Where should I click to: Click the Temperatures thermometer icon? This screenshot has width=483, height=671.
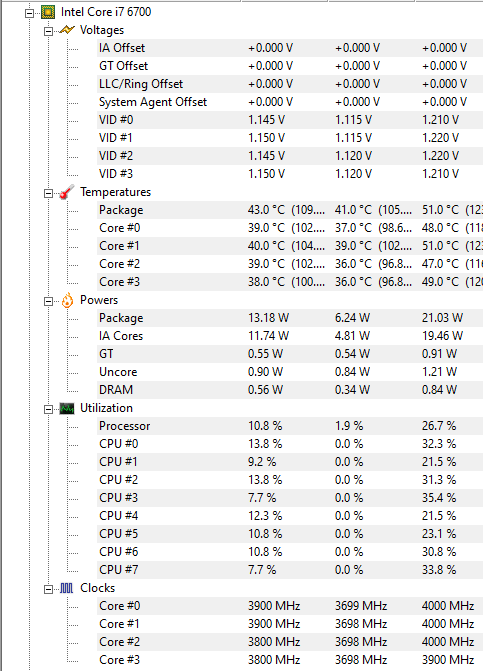click(67, 192)
